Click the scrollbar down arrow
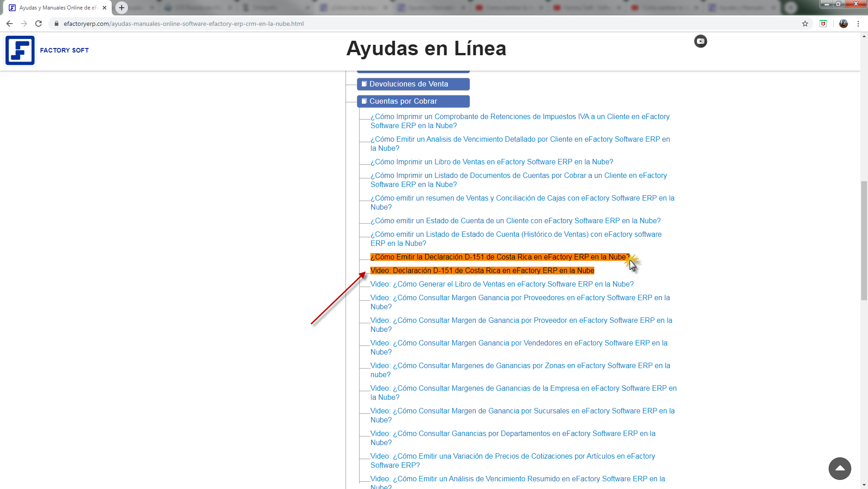This screenshot has height=489, width=868. (x=864, y=485)
